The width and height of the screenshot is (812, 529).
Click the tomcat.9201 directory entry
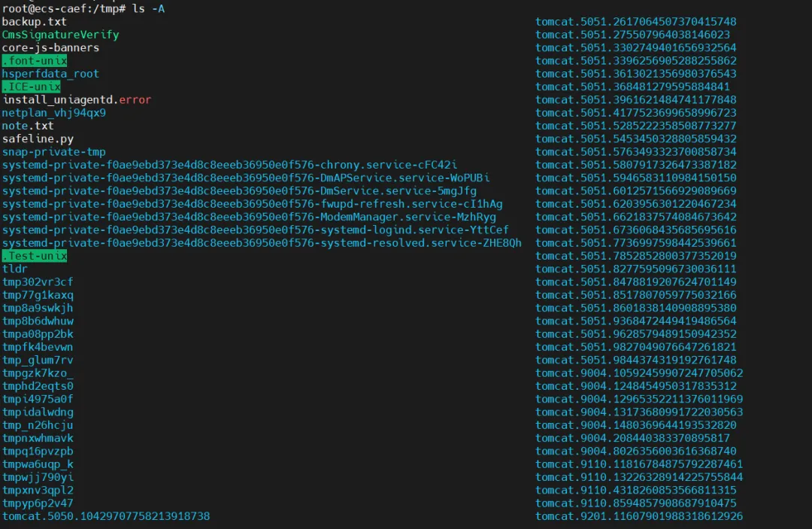[x=639, y=516]
